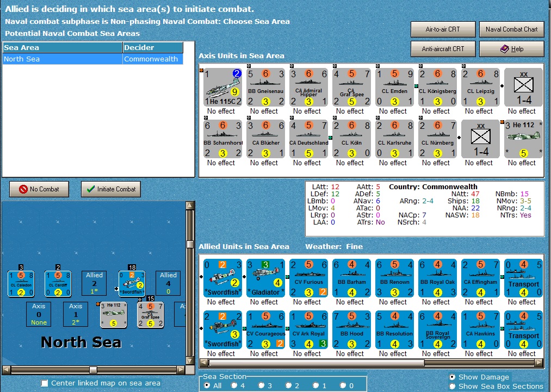Viewport: 551px width, 392px height.
Task: Click Allied units scroll left arrow
Action: click(x=204, y=363)
